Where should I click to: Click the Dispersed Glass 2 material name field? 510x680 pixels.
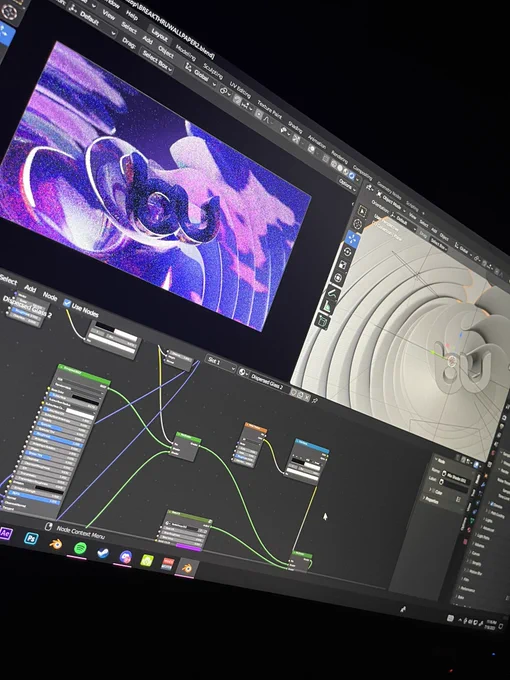coord(267,383)
